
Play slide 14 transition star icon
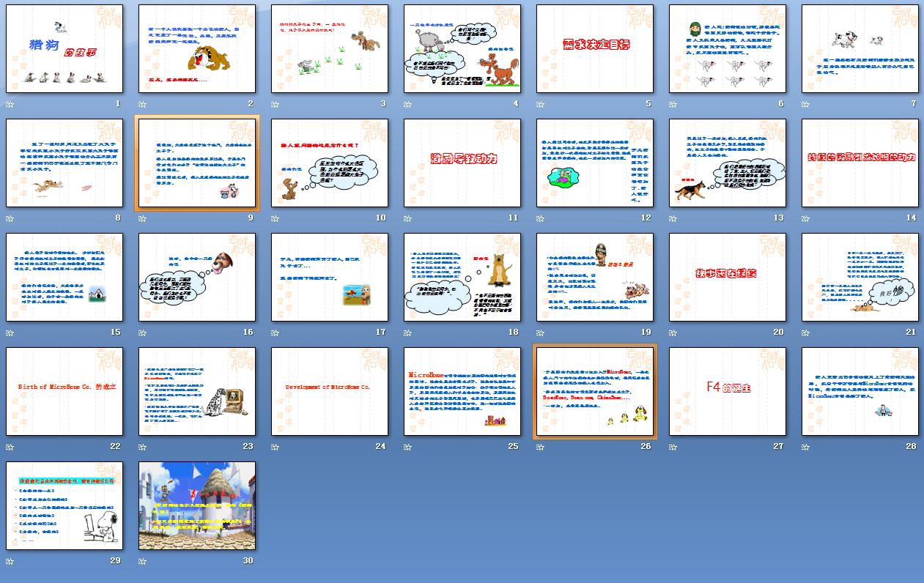[805, 219]
